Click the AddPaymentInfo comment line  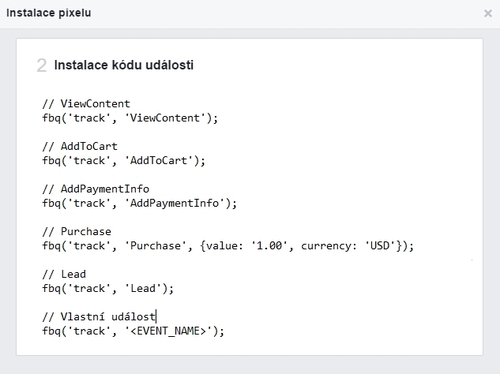[x=96, y=189]
